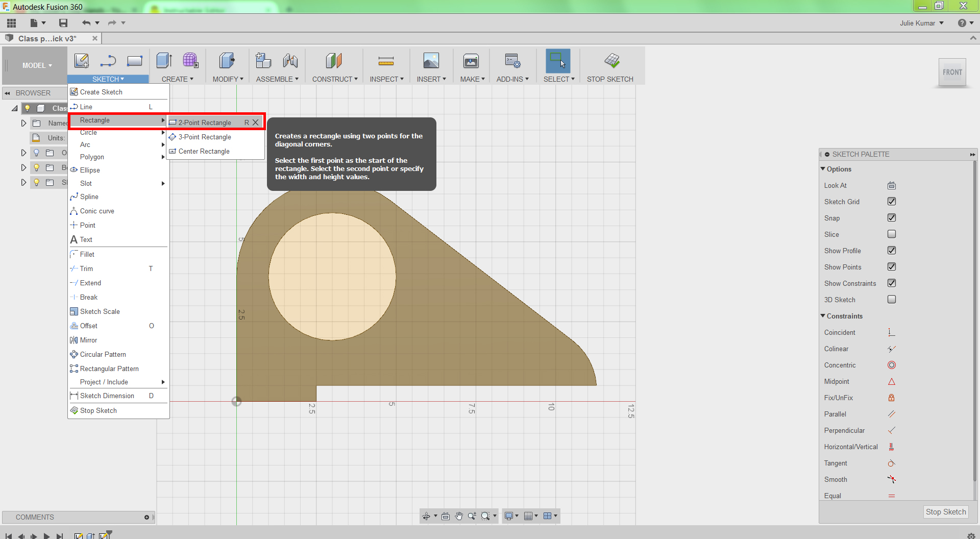Enable the Slice checkbox
980x539 pixels.
[x=892, y=234]
